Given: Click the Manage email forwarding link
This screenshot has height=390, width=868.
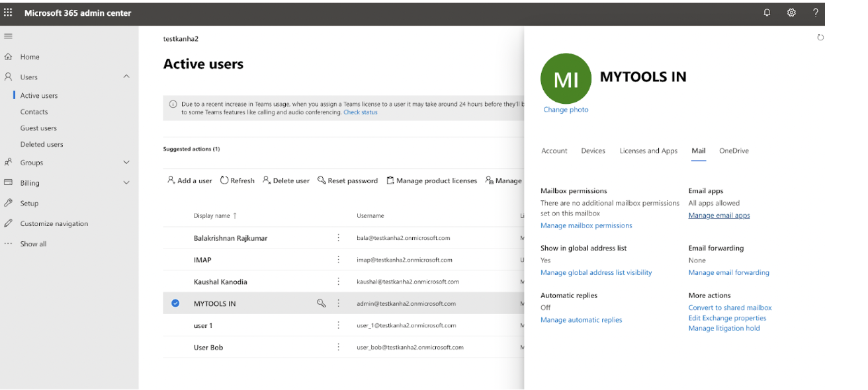Looking at the screenshot, I should point(728,272).
